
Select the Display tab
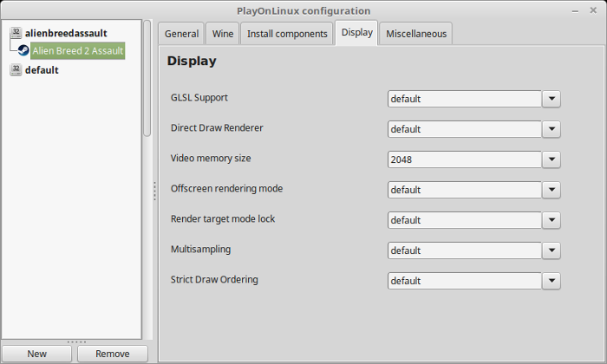click(356, 33)
